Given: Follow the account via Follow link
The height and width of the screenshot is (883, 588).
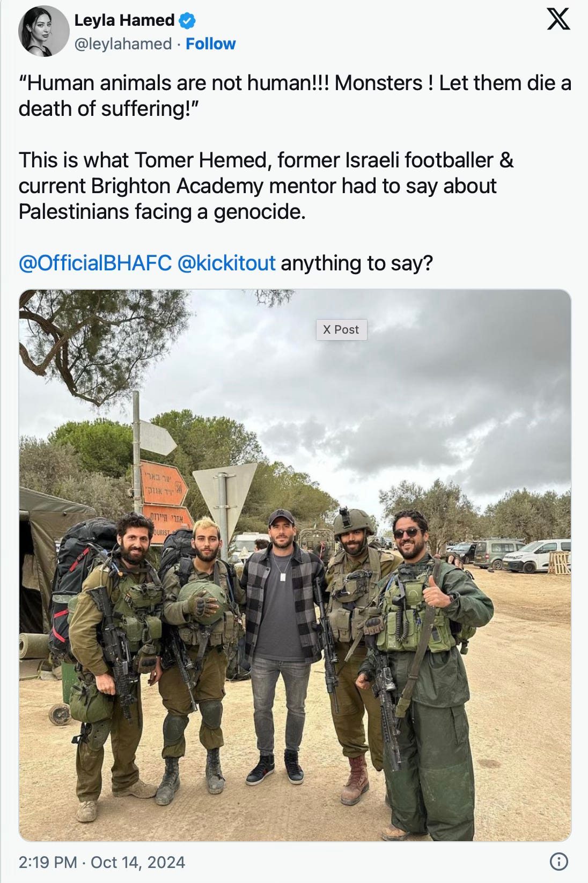Looking at the screenshot, I should coord(210,43).
